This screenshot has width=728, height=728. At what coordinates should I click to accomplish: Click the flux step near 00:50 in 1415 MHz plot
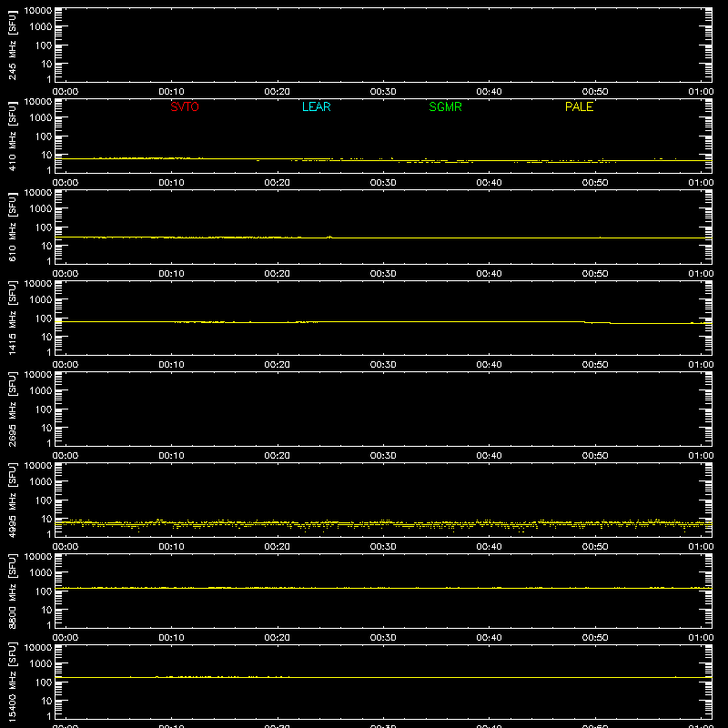[x=598, y=322]
